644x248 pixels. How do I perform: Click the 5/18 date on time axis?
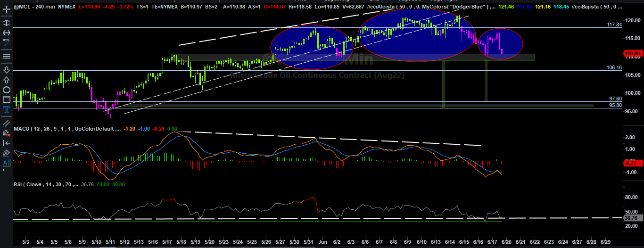(x=182, y=242)
